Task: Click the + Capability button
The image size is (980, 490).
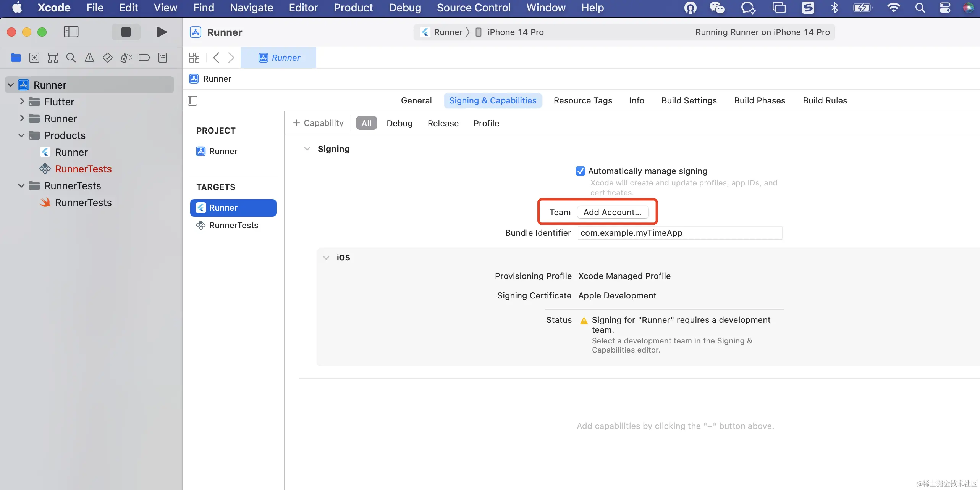Action: 318,123
